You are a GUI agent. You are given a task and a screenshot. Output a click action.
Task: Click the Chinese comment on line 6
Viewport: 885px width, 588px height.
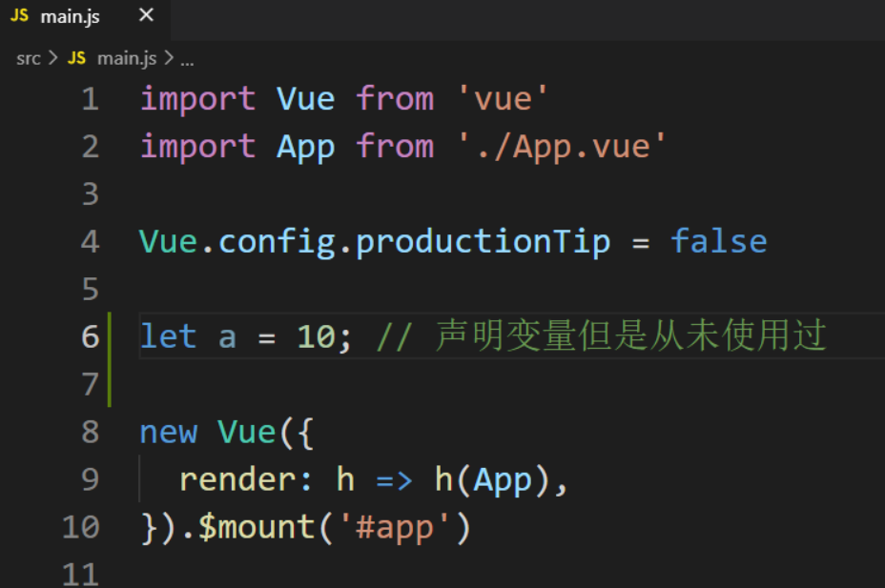629,336
